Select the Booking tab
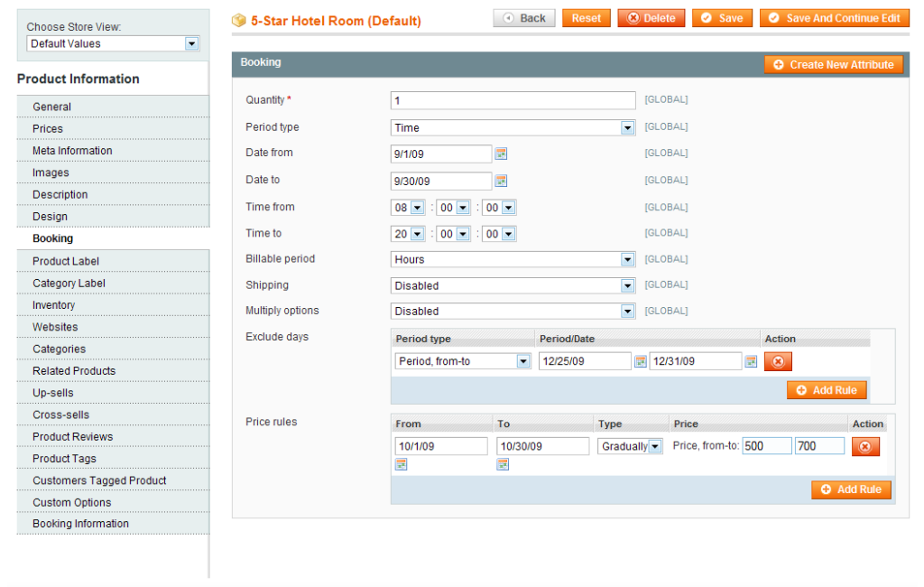This screenshot has height=587, width=924. tap(113, 238)
